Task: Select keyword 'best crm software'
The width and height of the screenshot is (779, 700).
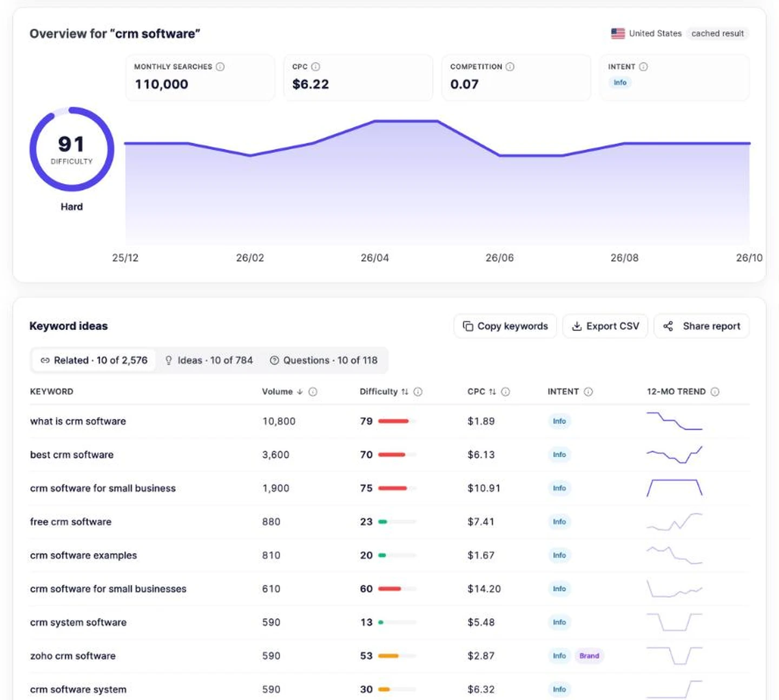Action: coord(72,455)
